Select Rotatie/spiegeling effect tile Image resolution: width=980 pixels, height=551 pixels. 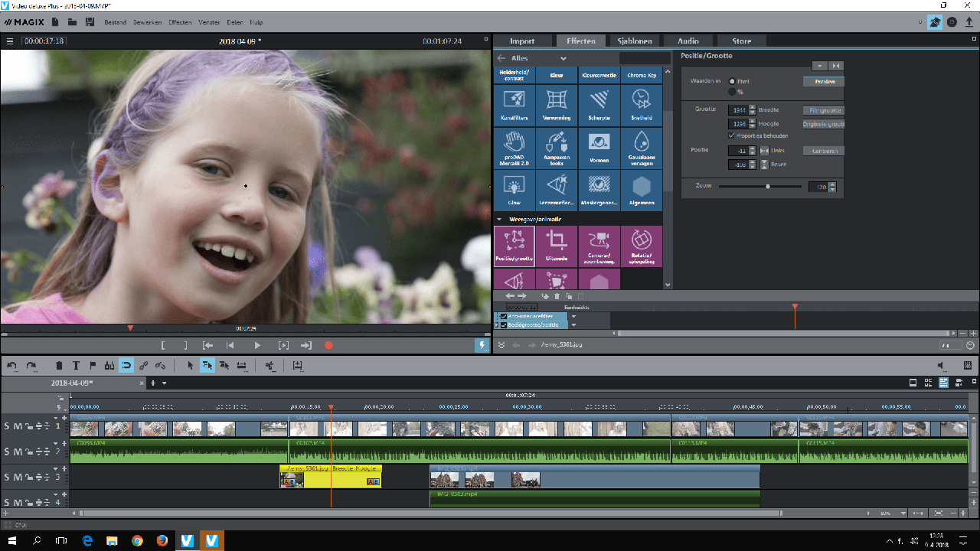click(x=642, y=246)
